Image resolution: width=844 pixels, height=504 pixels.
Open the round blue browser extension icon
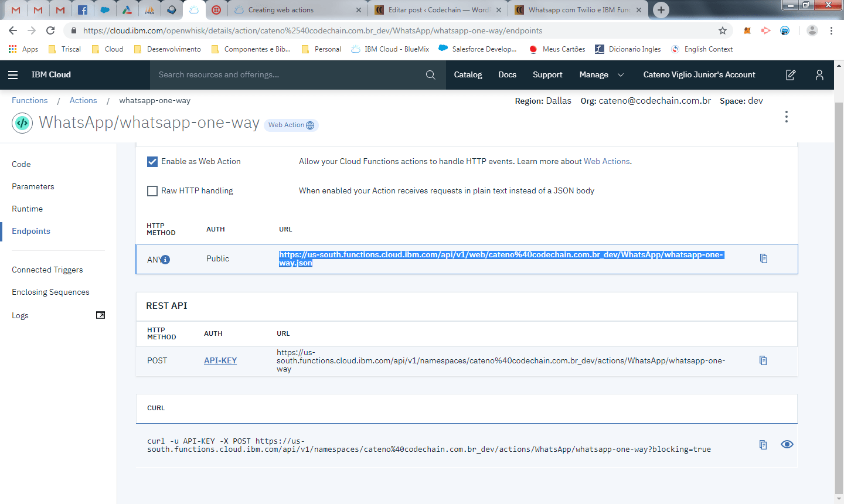click(x=785, y=30)
